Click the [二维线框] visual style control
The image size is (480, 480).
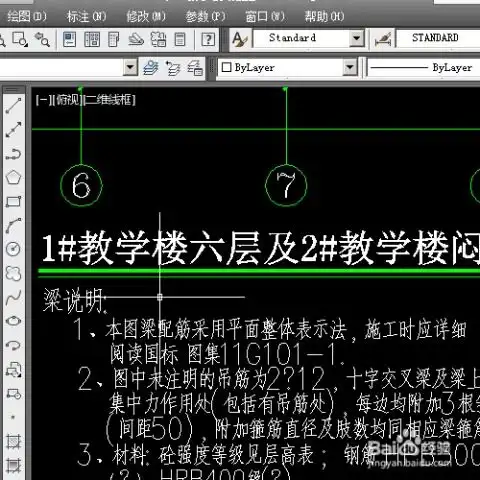110,100
